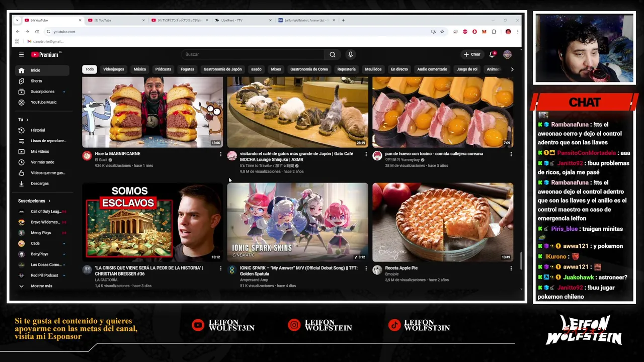Select the Música filter chip
Image resolution: width=644 pixels, height=362 pixels.
pyautogui.click(x=140, y=69)
